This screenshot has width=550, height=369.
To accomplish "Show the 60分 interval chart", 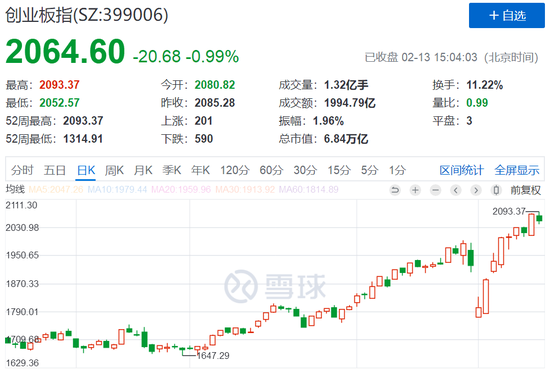I will click(271, 170).
